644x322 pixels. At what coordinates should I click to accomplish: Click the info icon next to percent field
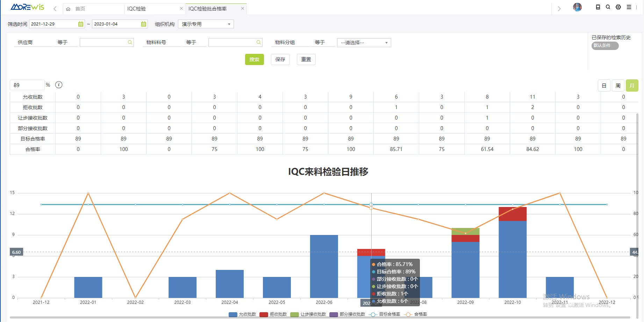click(59, 85)
